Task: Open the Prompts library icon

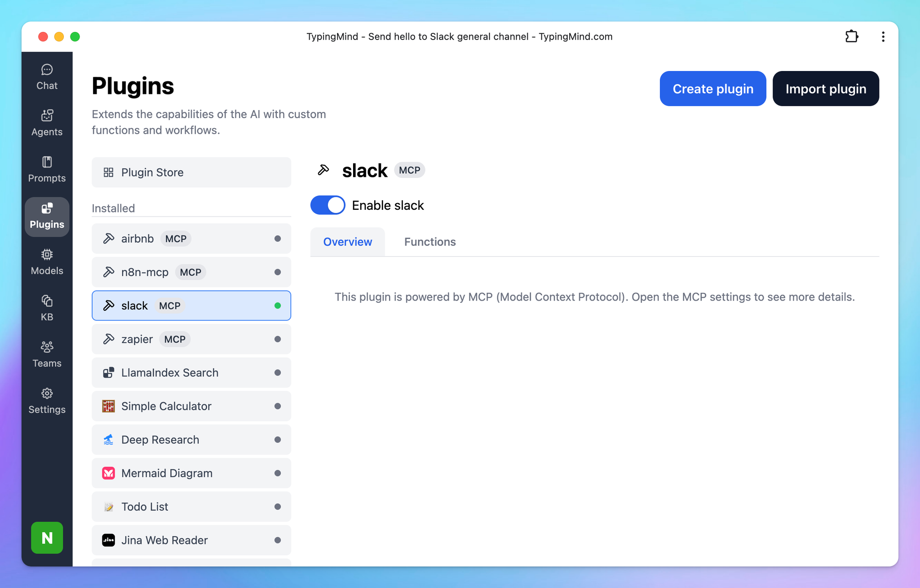Action: click(47, 162)
